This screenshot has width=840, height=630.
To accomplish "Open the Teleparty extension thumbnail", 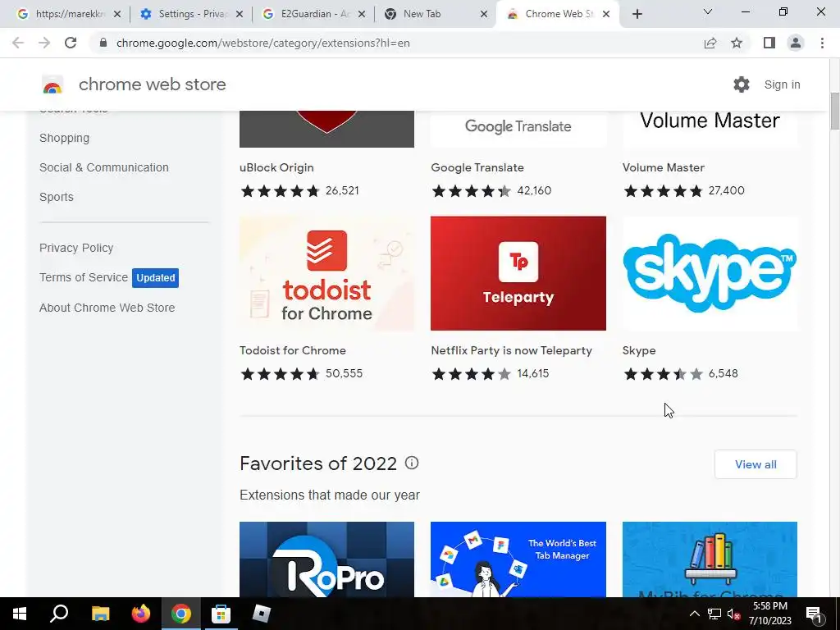I will [x=518, y=273].
